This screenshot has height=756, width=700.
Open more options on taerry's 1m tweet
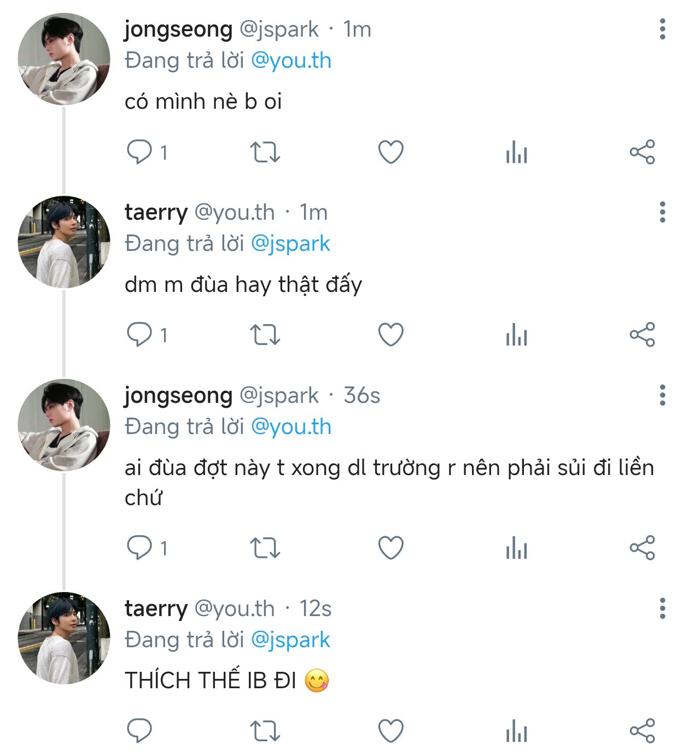point(662,212)
